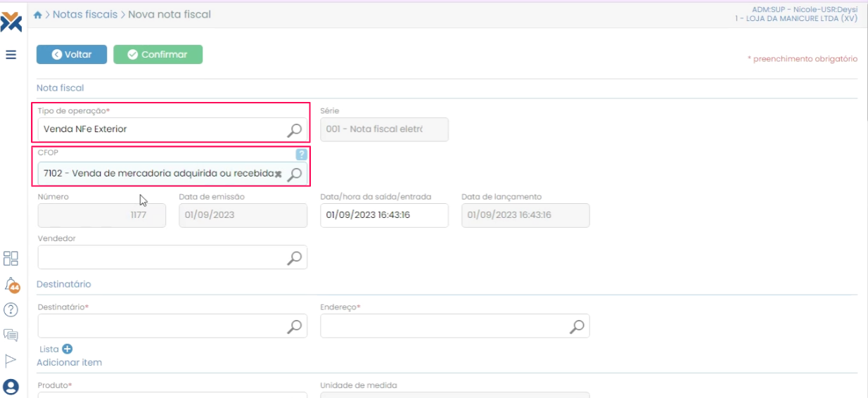Search Tipo de operação with magnifier
This screenshot has height=398, width=868.
click(295, 129)
